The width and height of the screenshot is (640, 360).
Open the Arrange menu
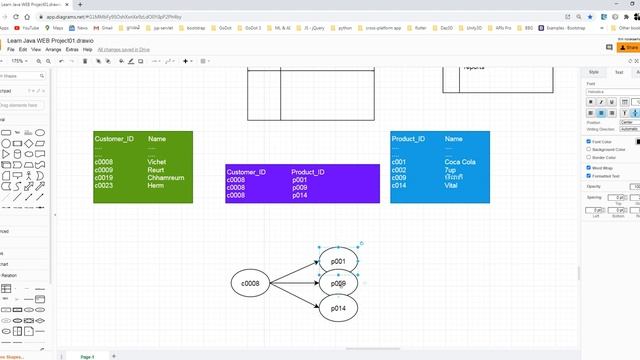[53, 49]
